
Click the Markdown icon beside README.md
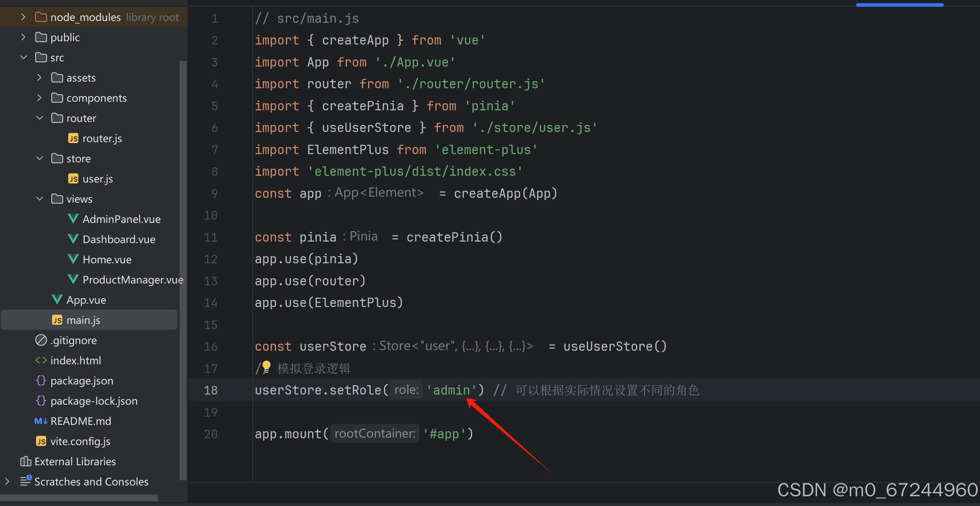coord(41,421)
